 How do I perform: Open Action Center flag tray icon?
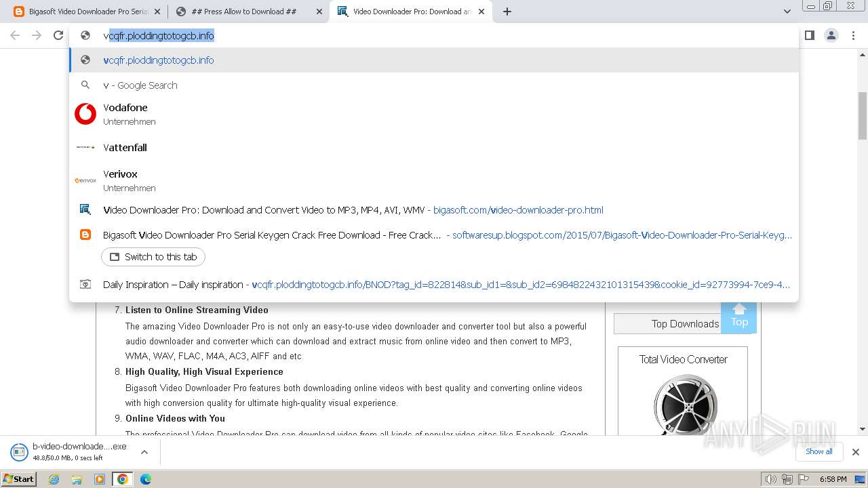coord(802,479)
